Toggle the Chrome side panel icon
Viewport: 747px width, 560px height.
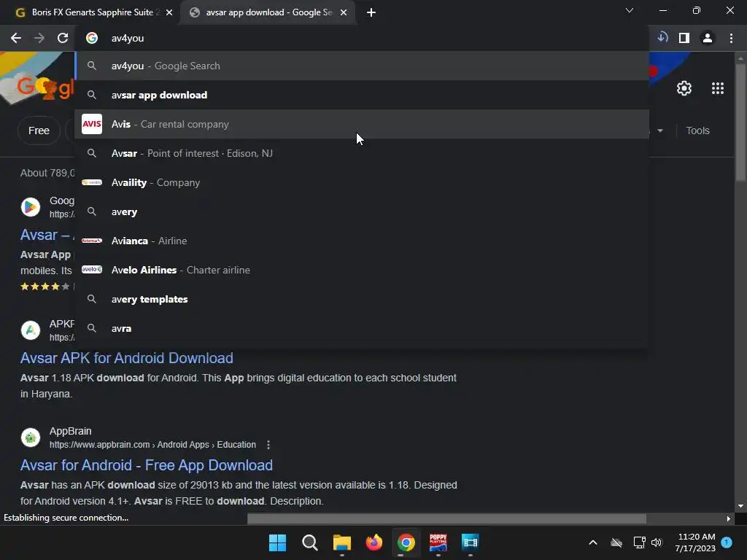click(684, 38)
